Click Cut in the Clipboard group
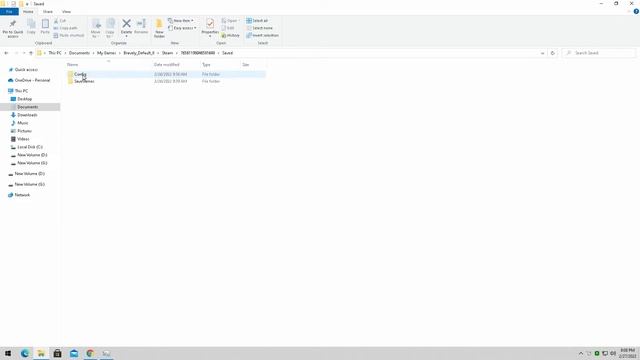The height and width of the screenshot is (360, 640). (60, 21)
